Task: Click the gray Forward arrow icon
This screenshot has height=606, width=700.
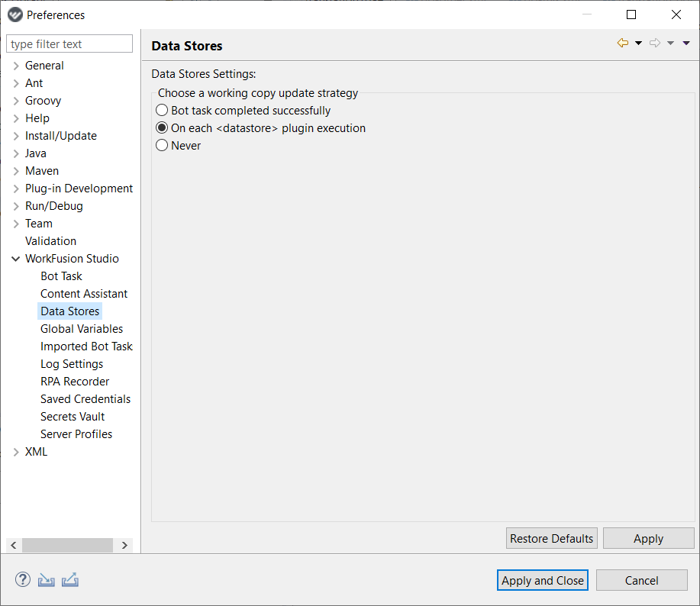Action: 655,43
